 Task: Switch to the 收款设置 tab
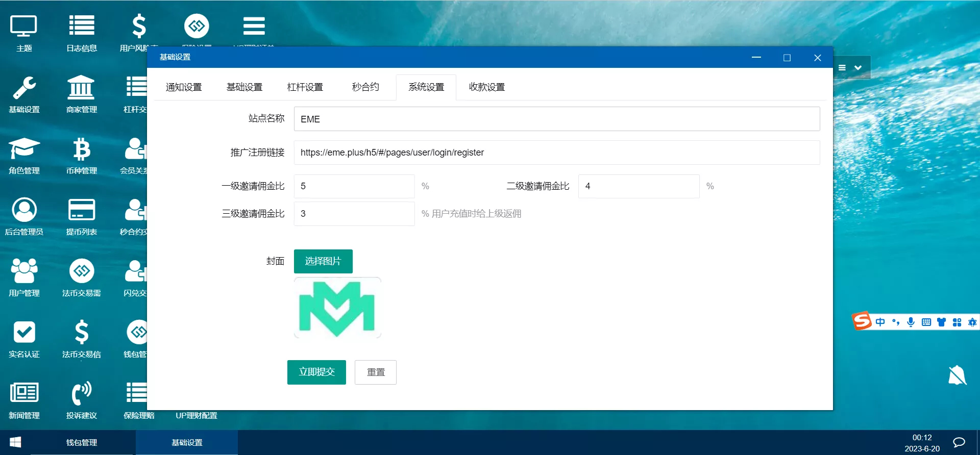[x=487, y=87]
